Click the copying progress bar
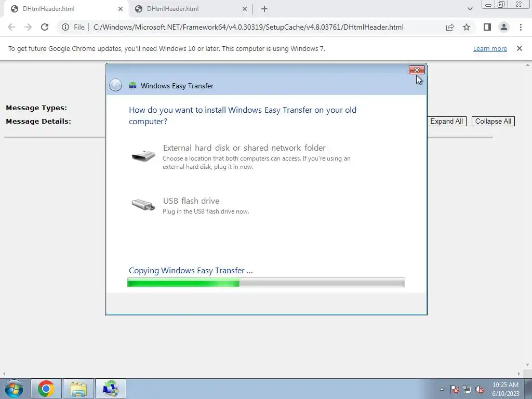Image resolution: width=532 pixels, height=399 pixels. pyautogui.click(x=266, y=282)
